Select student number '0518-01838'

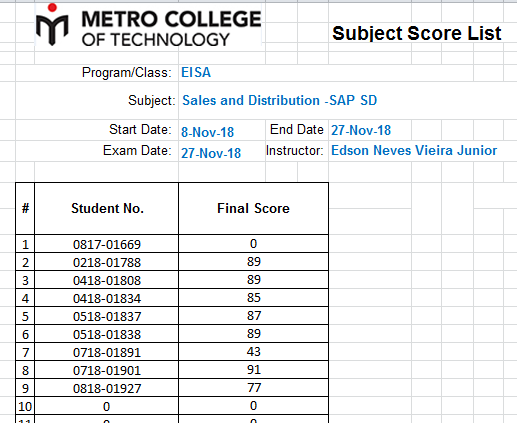pyautogui.click(x=107, y=334)
